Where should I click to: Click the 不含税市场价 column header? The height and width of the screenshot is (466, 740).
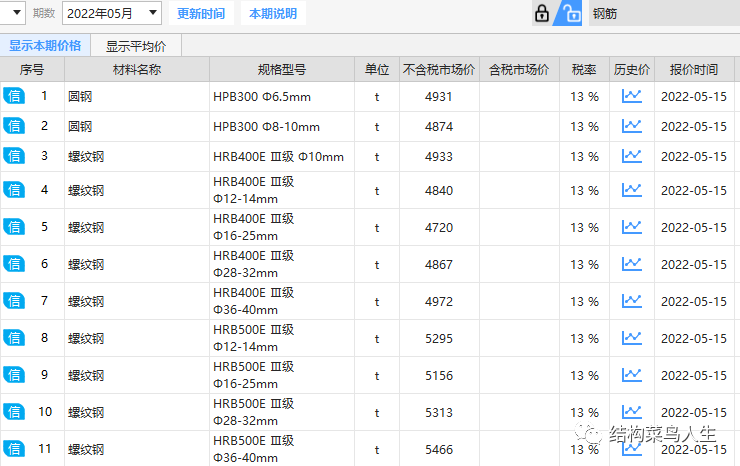point(439,70)
